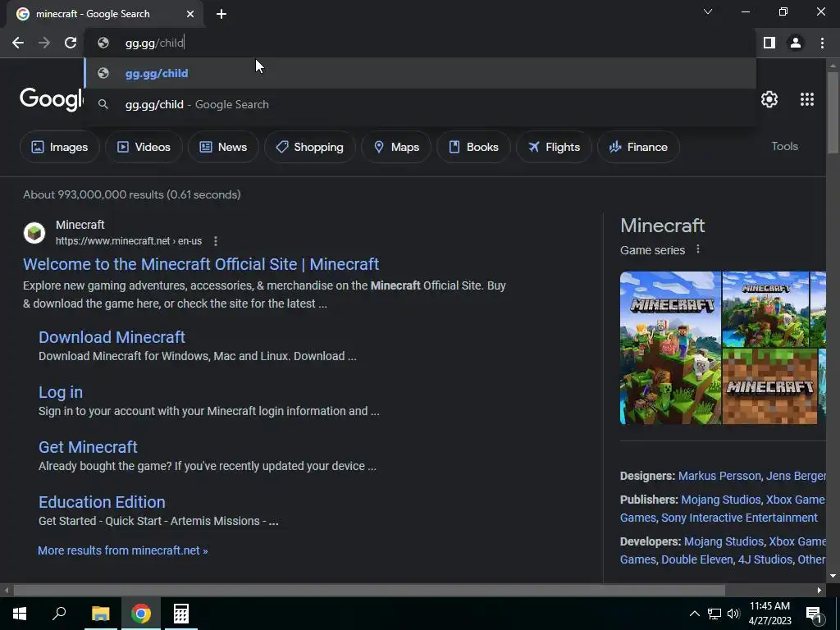
Task: Switch to Shopping results
Action: click(309, 147)
